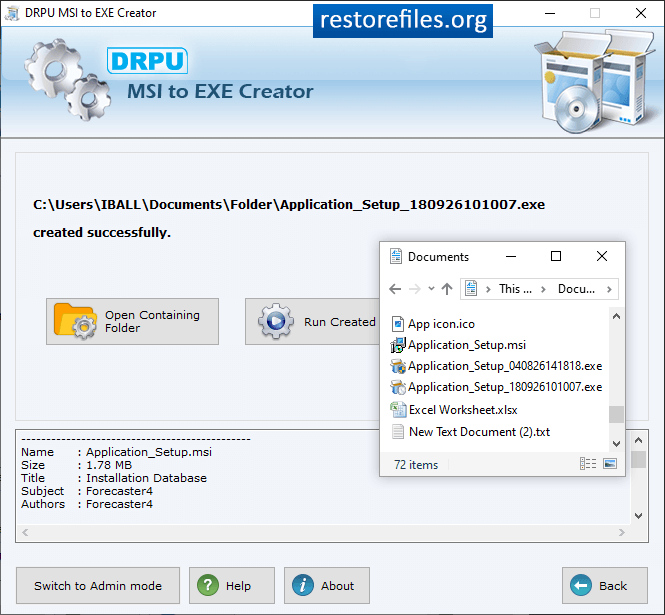The width and height of the screenshot is (665, 615).
Task: Click scroll up arrow of MSI details log
Action: [x=638, y=440]
